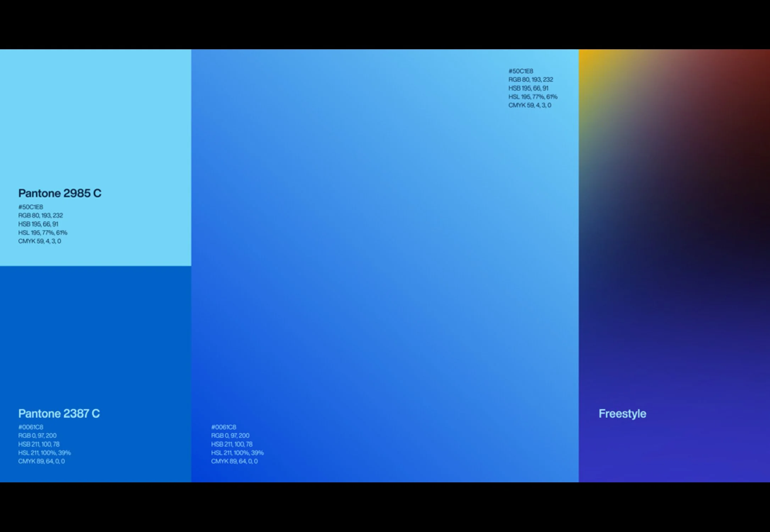
Task: Click "RGB 80, 193, 232" under Pantone 2985 C
Action: click(41, 215)
